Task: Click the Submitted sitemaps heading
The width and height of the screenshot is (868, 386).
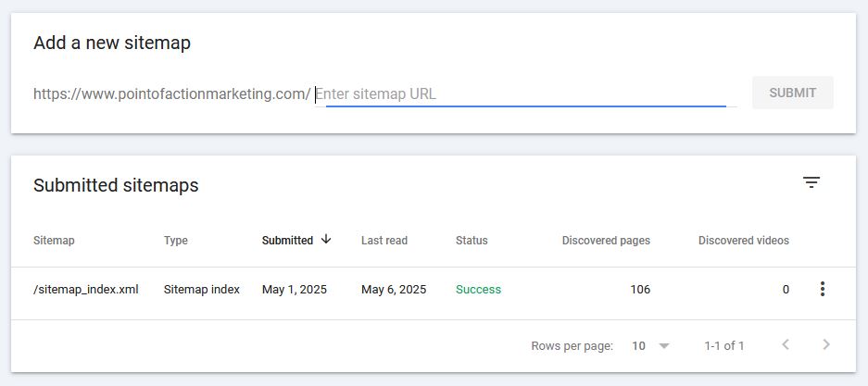Action: pyautogui.click(x=116, y=185)
